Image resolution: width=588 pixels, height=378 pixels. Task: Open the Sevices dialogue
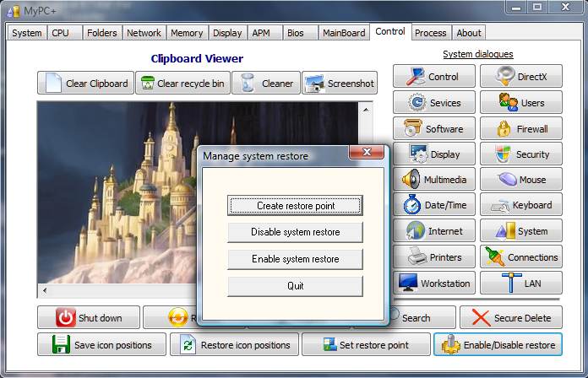[434, 102]
